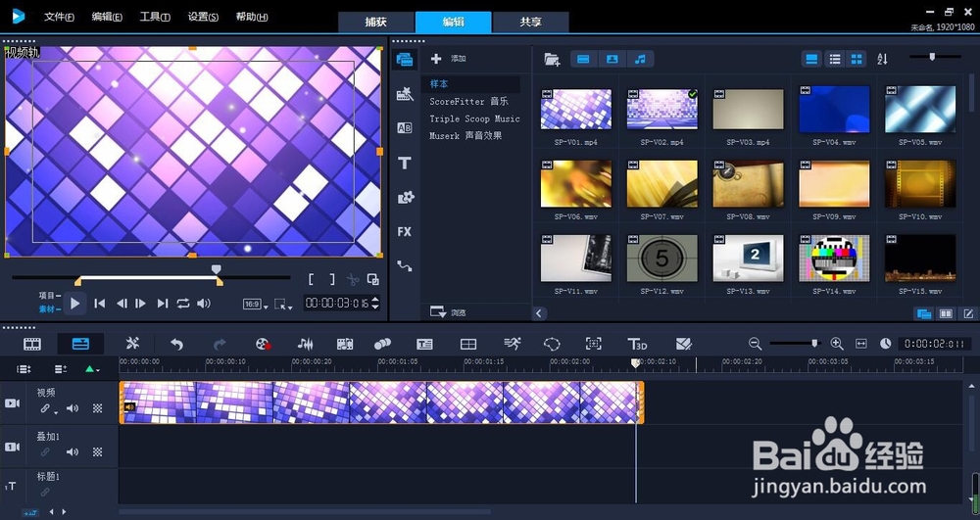Viewport: 980px width, 520px height.
Task: Open the 16:9 aspect ratio dropdown
Action: pos(255,305)
